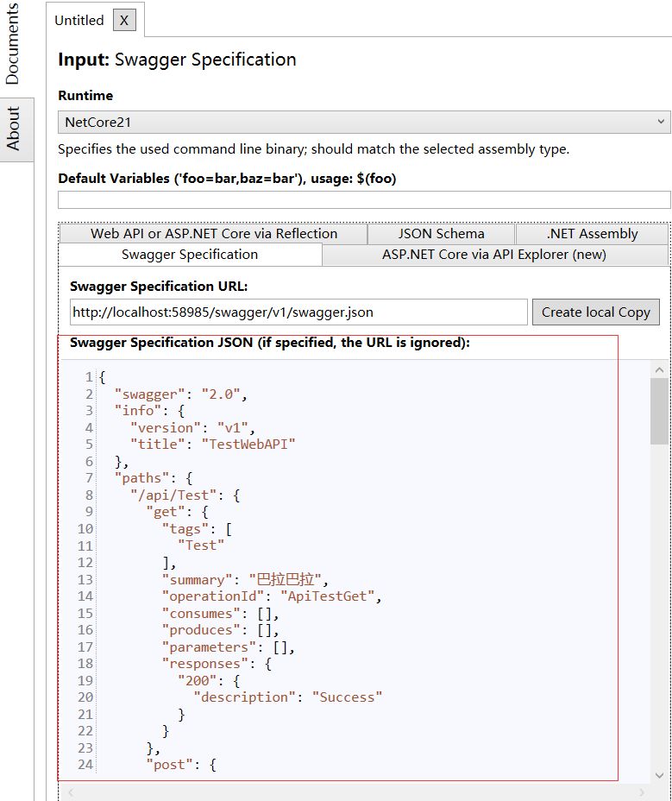The height and width of the screenshot is (801, 672).
Task: Switch to Web API via Reflection tab
Action: click(x=214, y=234)
